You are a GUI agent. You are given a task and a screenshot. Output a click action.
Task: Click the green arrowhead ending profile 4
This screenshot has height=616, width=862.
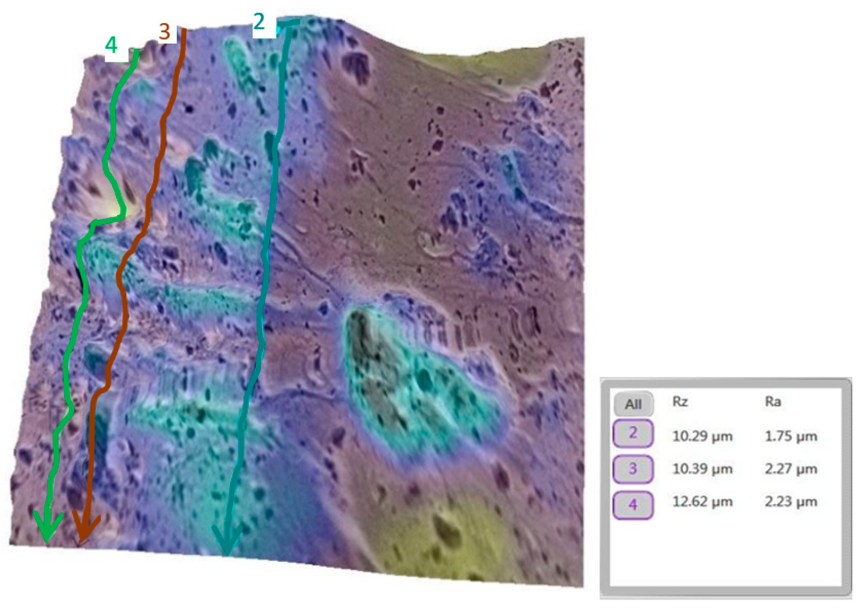click(48, 527)
